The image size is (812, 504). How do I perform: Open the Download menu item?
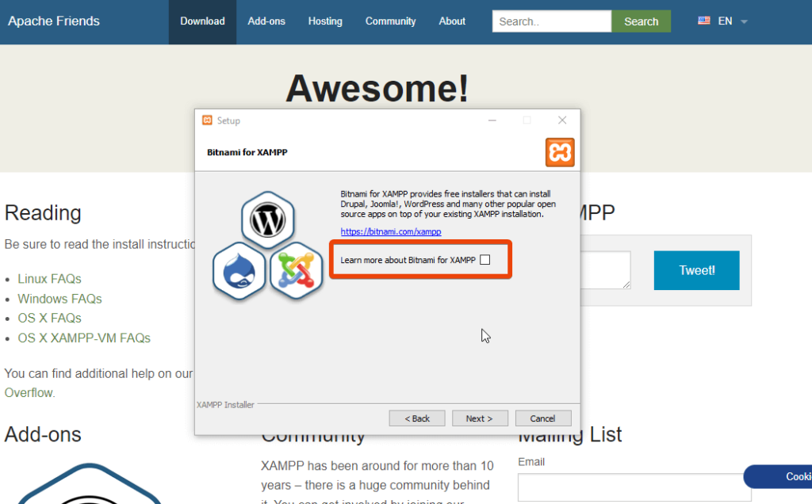tap(202, 21)
